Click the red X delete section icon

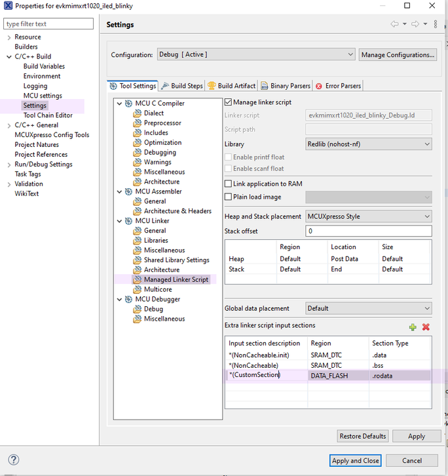(426, 327)
